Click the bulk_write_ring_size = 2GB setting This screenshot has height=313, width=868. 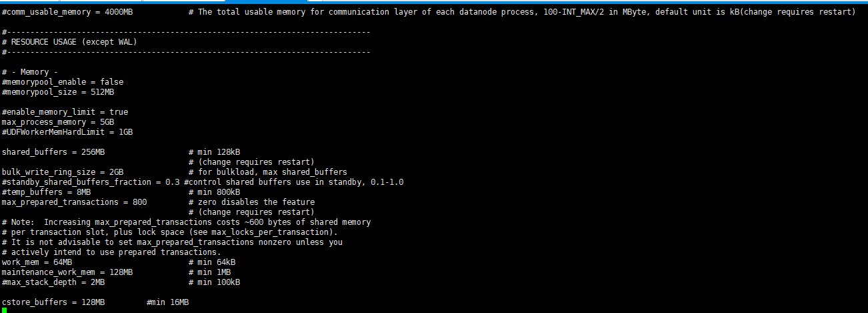[63, 172]
